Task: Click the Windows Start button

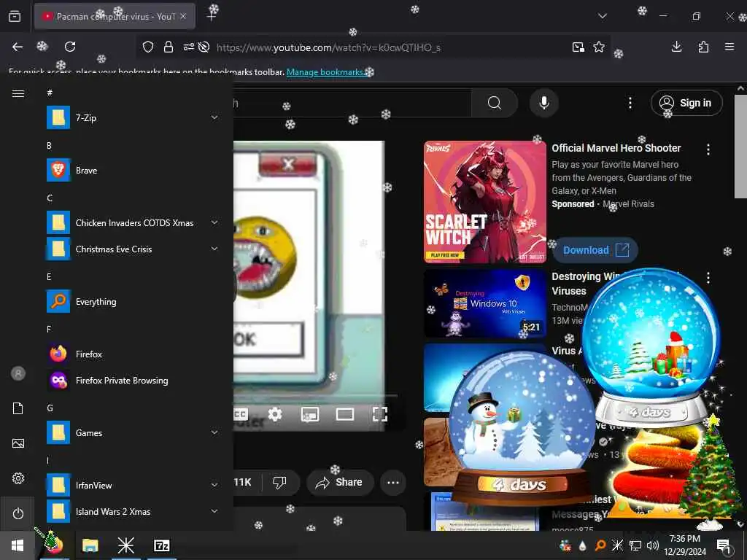Action: click(x=18, y=545)
